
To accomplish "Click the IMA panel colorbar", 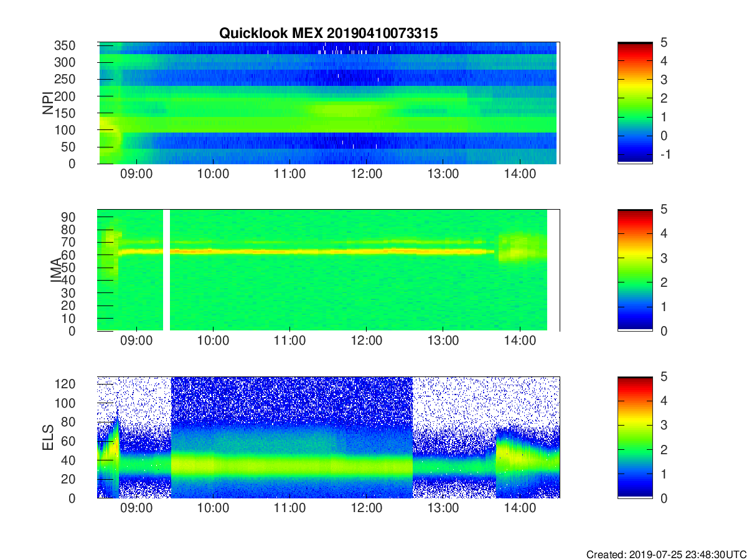I will [x=635, y=270].
